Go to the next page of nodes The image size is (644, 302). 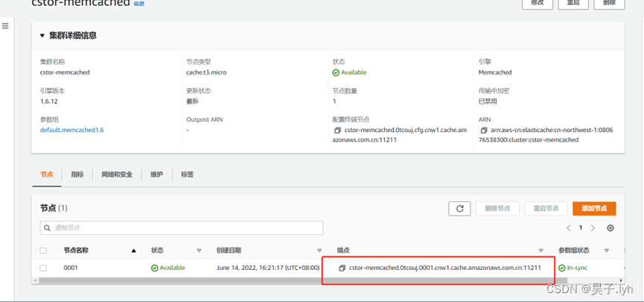point(593,228)
